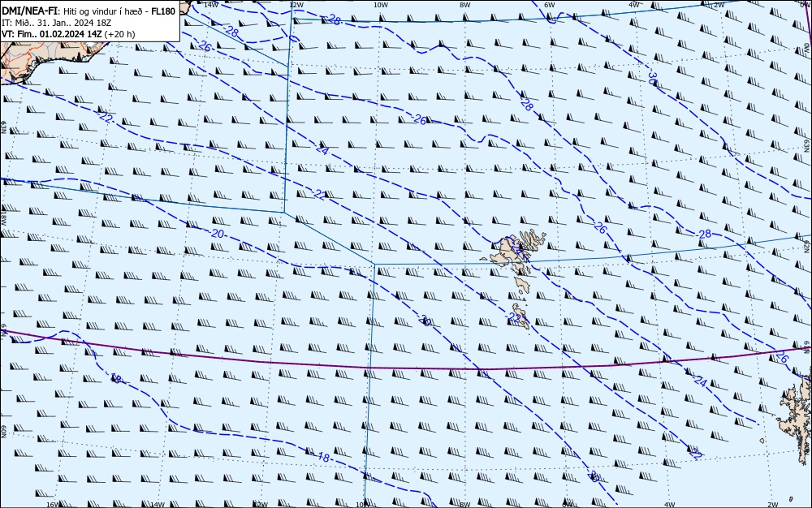
Task: Click the '8W' label along the bottom edge
Action: click(x=465, y=505)
